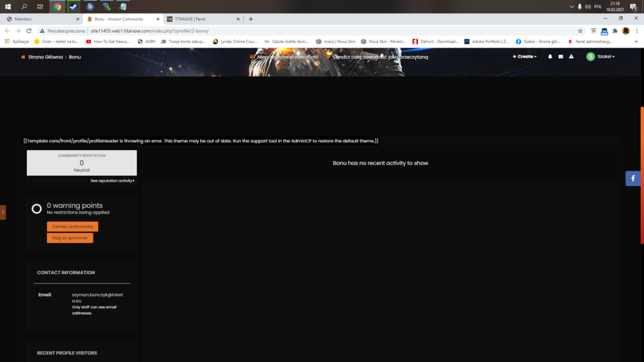Click the browser address bar

tap(322, 31)
